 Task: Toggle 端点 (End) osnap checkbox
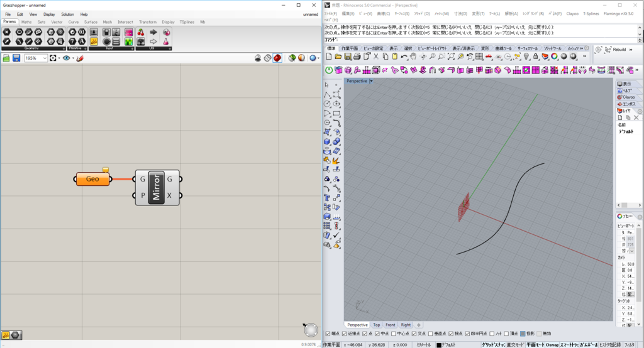[328, 334]
